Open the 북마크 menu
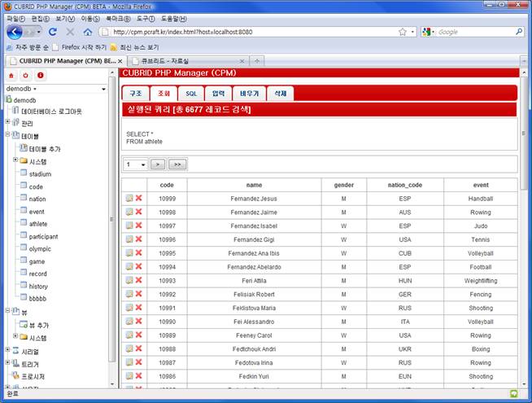 (118, 19)
